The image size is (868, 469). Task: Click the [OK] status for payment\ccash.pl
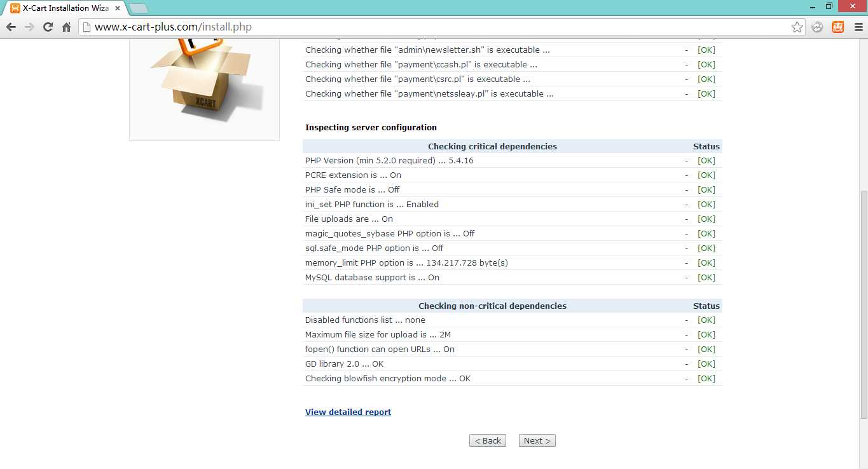[x=706, y=65]
